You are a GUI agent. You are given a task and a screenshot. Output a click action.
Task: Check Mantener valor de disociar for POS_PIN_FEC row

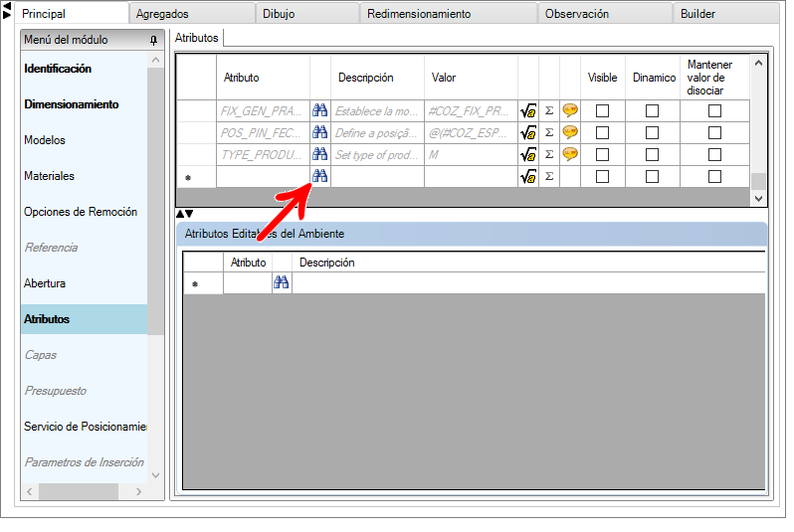pos(714,132)
